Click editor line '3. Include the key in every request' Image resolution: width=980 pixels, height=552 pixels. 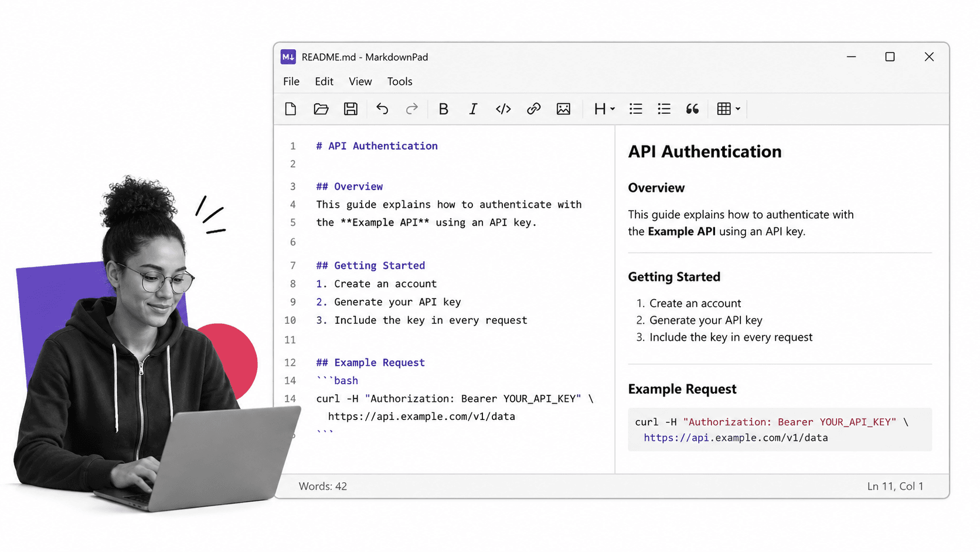coord(421,320)
